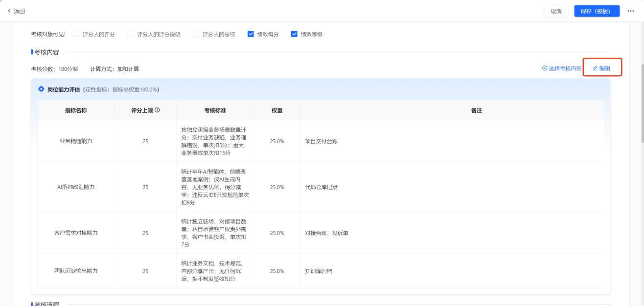This screenshot has width=644, height=306.
Task: Click the 代码仓库记录 remark cell
Action: coord(452,187)
